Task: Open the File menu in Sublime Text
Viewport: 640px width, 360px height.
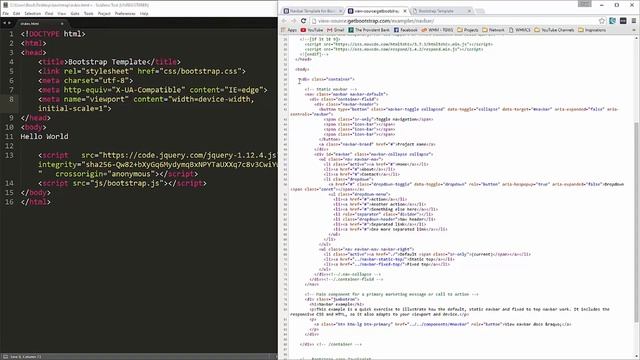Action: pos(5,13)
